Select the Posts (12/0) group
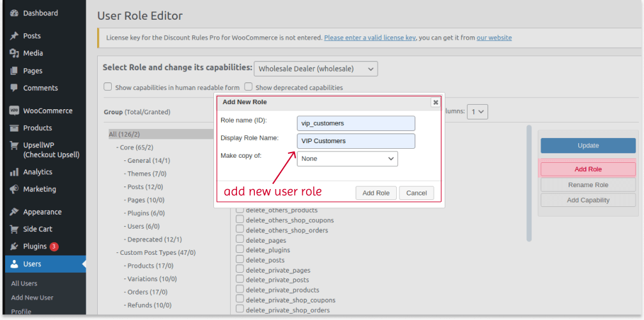644x320 pixels. [143, 187]
